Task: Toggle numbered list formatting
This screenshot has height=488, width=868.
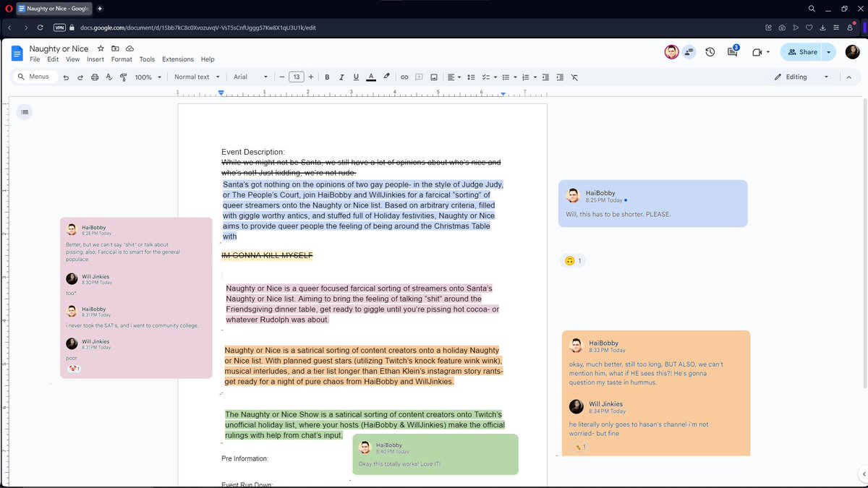Action: coord(526,77)
